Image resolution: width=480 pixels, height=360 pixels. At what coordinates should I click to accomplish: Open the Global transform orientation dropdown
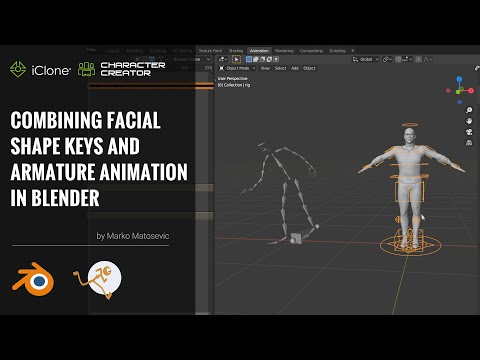point(366,59)
